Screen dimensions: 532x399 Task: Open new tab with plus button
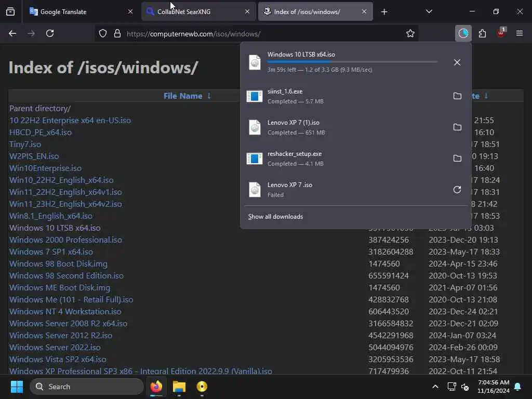tap(384, 12)
